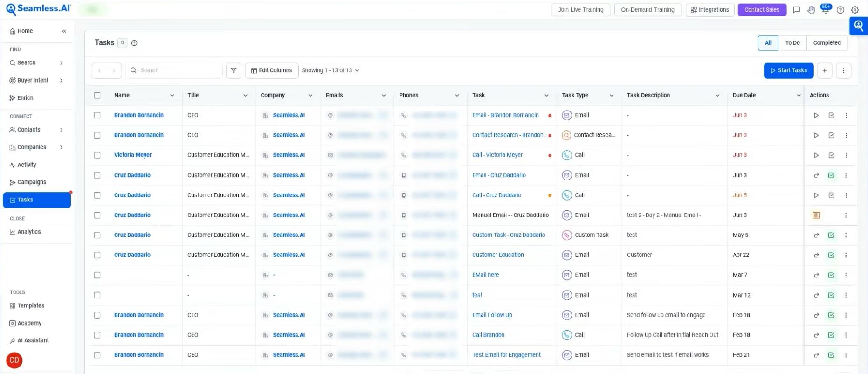
Task: Open the CD user avatar
Action: pos(14,360)
